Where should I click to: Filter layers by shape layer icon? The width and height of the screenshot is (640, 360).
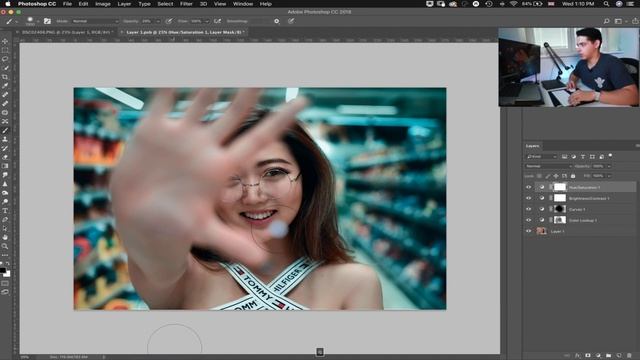coord(592,156)
